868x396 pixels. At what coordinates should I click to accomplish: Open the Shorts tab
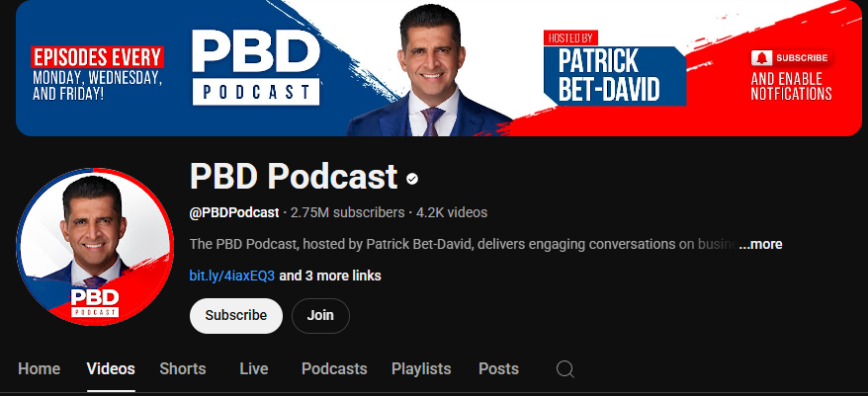pos(183,369)
